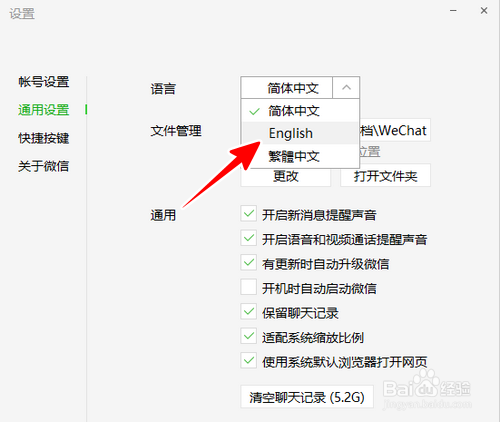500x422 pixels.
Task: Click 清空聊天记录 (5.2G) button
Action: click(x=307, y=397)
